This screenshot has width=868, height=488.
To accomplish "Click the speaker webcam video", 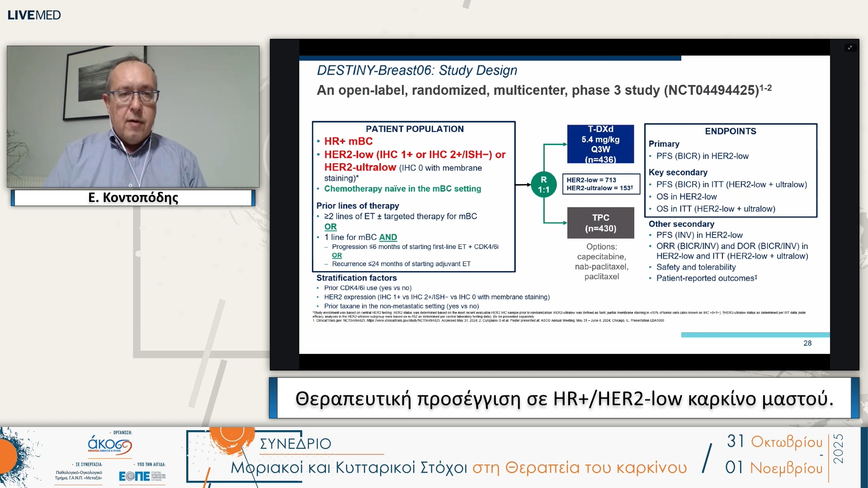I will 133,117.
